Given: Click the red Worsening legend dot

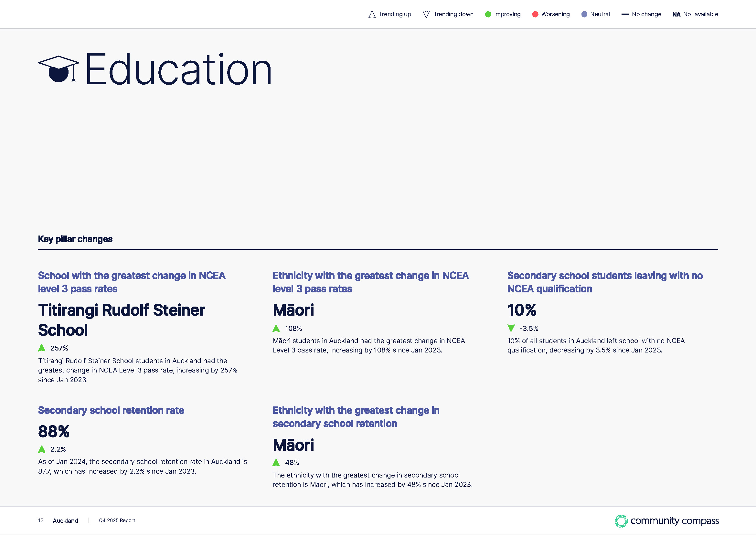Looking at the screenshot, I should 535,15.
